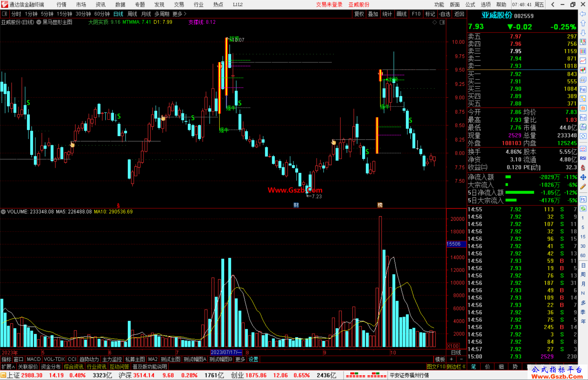This screenshot has width=588, height=380.
Task: Open the wave lines indicator icon
Action: pyautogui.click(x=583, y=149)
